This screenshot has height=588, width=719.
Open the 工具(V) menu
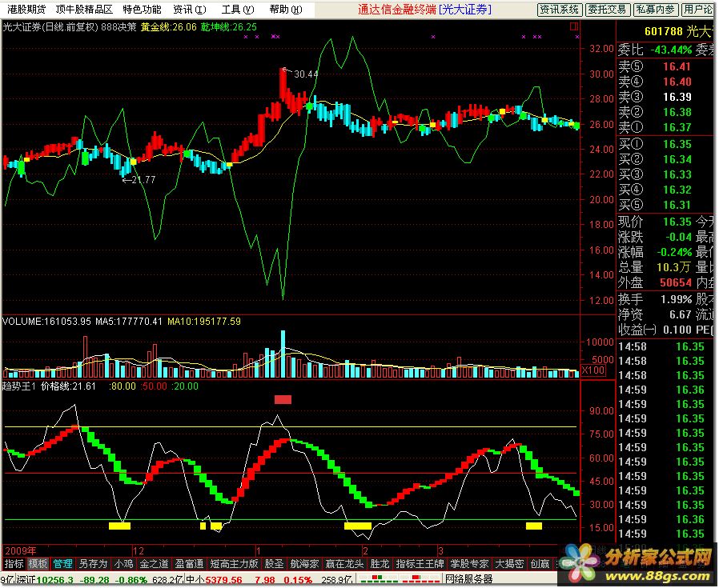coord(238,9)
